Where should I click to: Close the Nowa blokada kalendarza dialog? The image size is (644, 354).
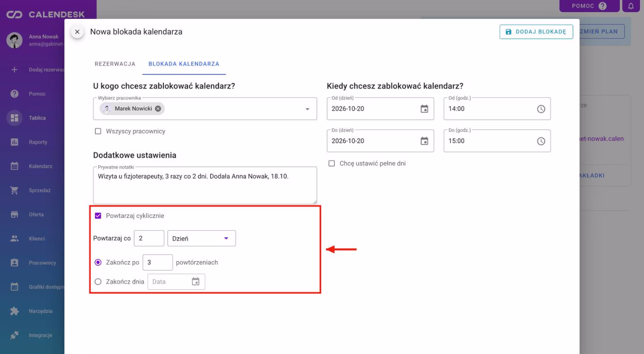77,32
